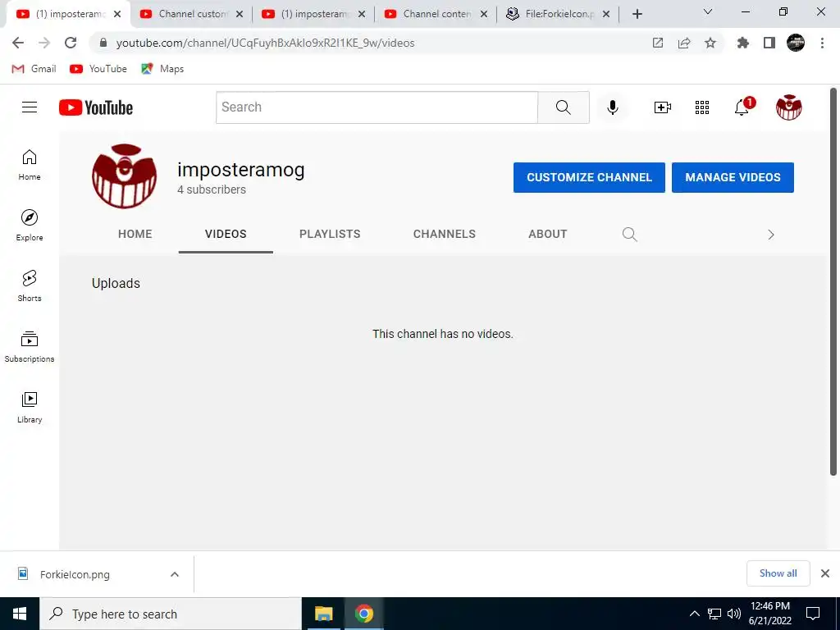Switch to the channel HOME tab
Screen dimensions: 840x630
(x=135, y=234)
